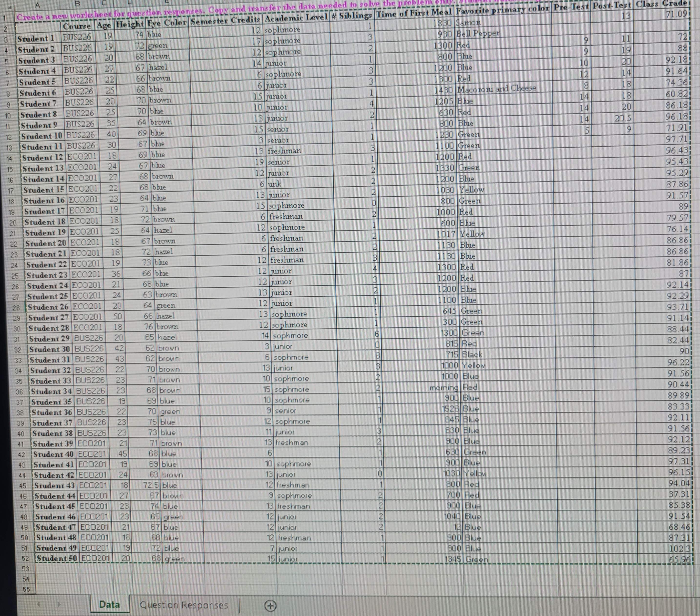Select the Bell Pepper cell
This screenshot has width=700, height=616.
click(x=478, y=33)
